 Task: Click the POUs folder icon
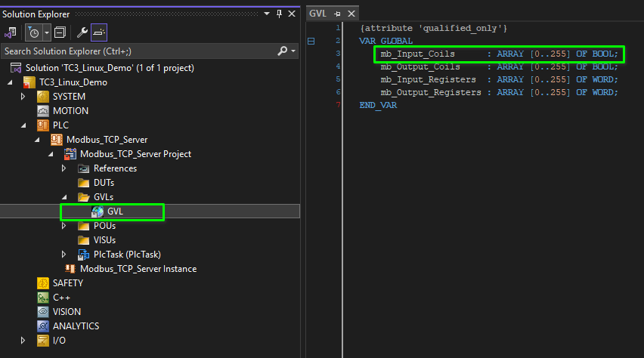tap(83, 226)
